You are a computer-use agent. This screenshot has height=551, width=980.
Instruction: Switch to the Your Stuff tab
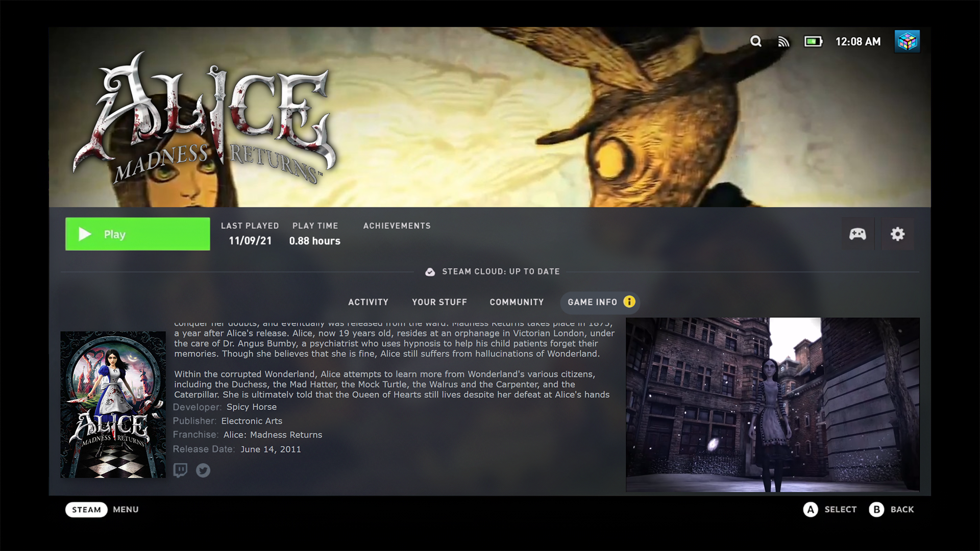pyautogui.click(x=439, y=302)
